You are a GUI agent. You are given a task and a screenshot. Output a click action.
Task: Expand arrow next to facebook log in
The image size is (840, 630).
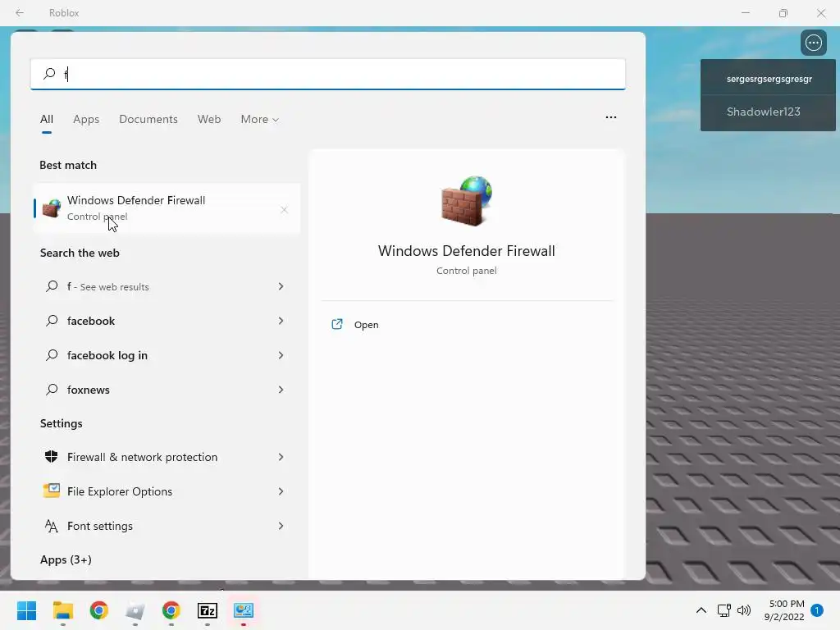(x=281, y=355)
